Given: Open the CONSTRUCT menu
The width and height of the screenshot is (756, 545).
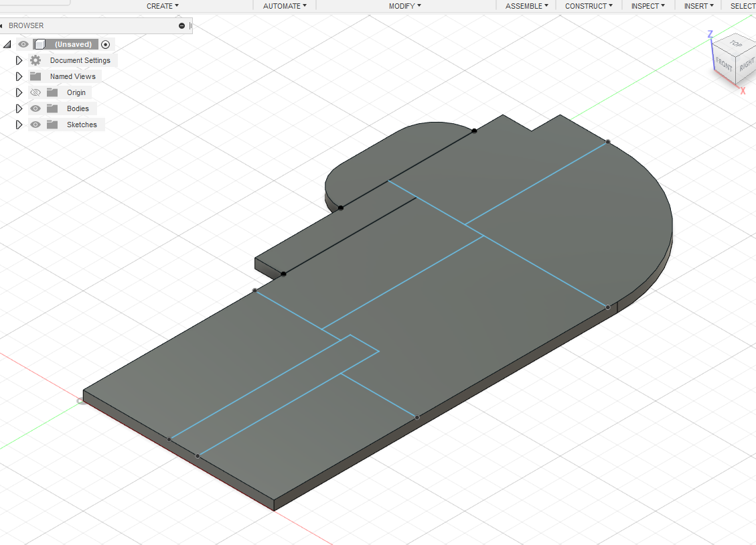Looking at the screenshot, I should 589,6.
